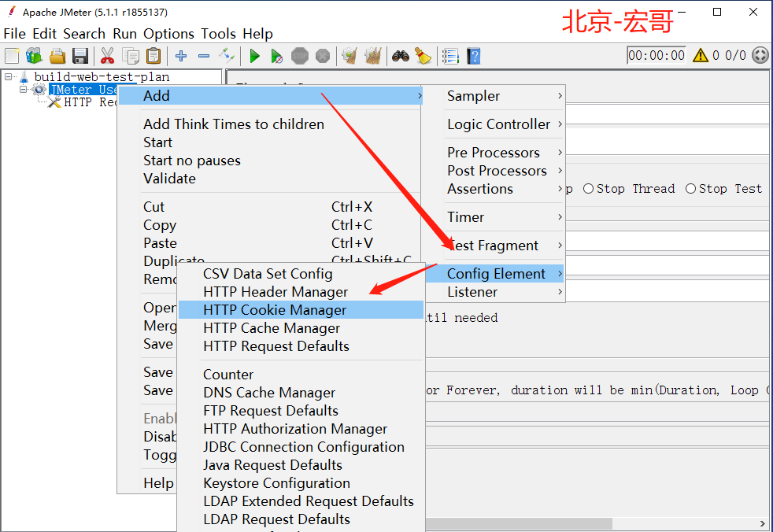The image size is (773, 532).
Task: Click the Reset Search brush icon
Action: coord(423,56)
